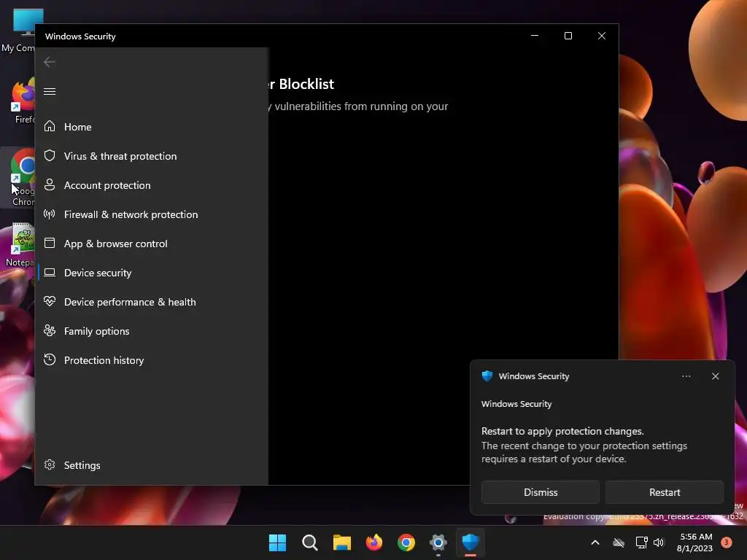The width and height of the screenshot is (747, 560).
Task: Dismiss the restart notification
Action: click(541, 492)
